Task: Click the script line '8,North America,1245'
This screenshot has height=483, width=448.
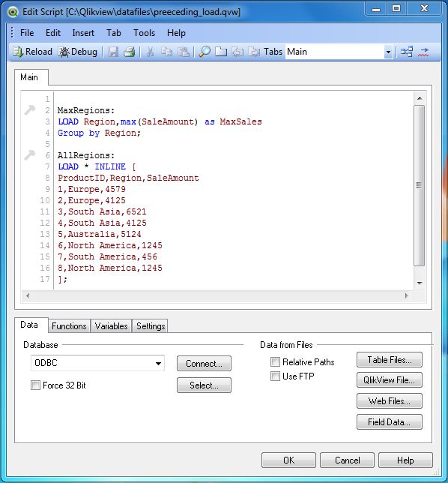Action: tap(110, 268)
